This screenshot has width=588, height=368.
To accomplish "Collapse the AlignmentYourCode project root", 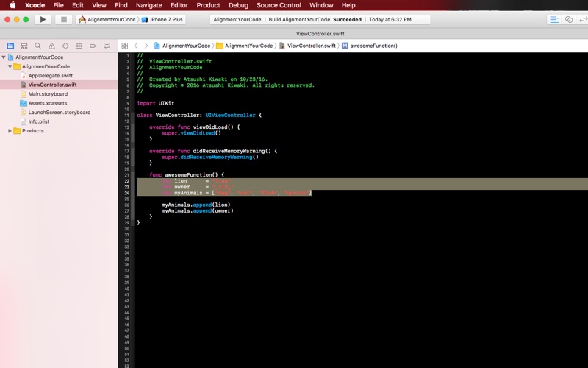I will [4, 57].
